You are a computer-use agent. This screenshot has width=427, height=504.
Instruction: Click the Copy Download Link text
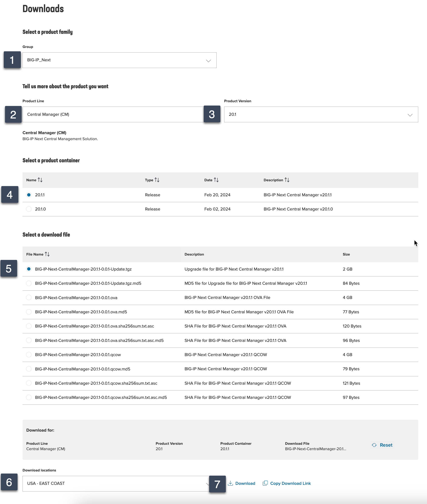click(290, 483)
